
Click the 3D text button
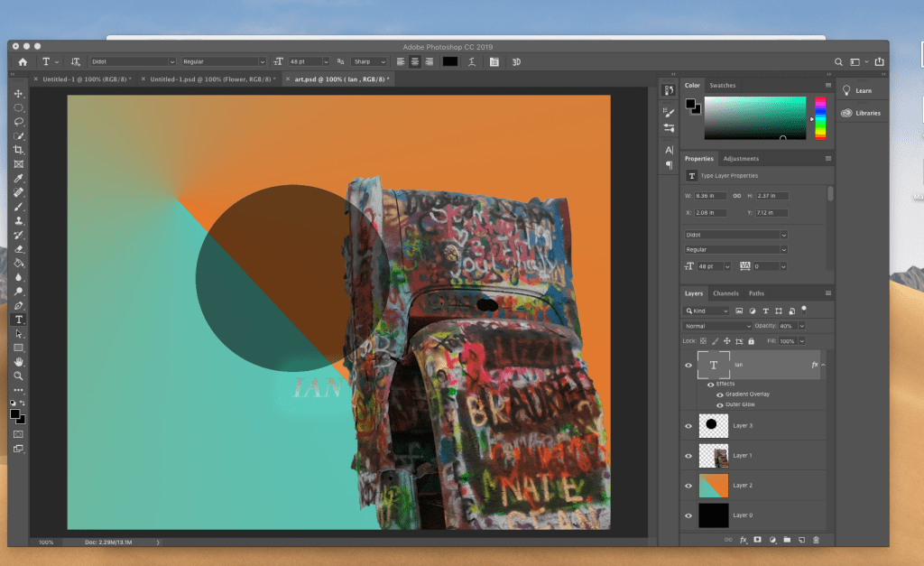tap(516, 62)
